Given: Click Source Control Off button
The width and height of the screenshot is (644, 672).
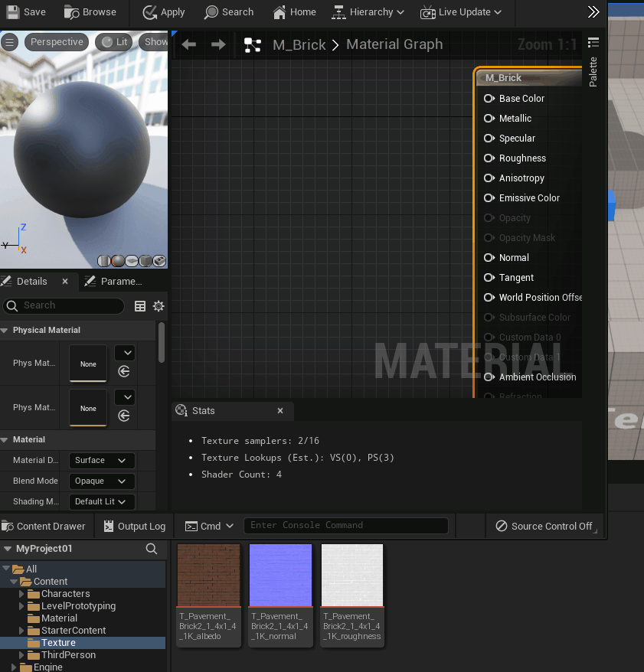Looking at the screenshot, I should point(544,527).
